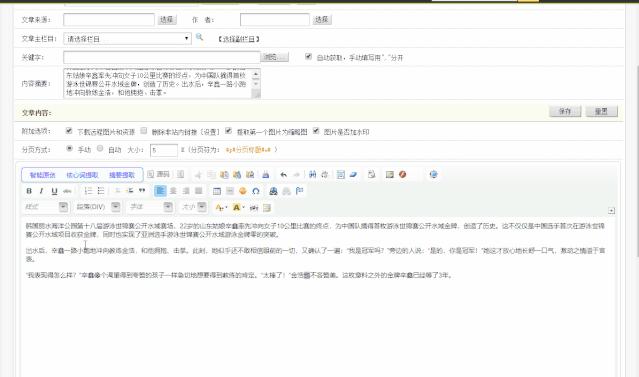The image size is (639, 377).
Task: Click the Paste as plain text icon
Action: 237,175
